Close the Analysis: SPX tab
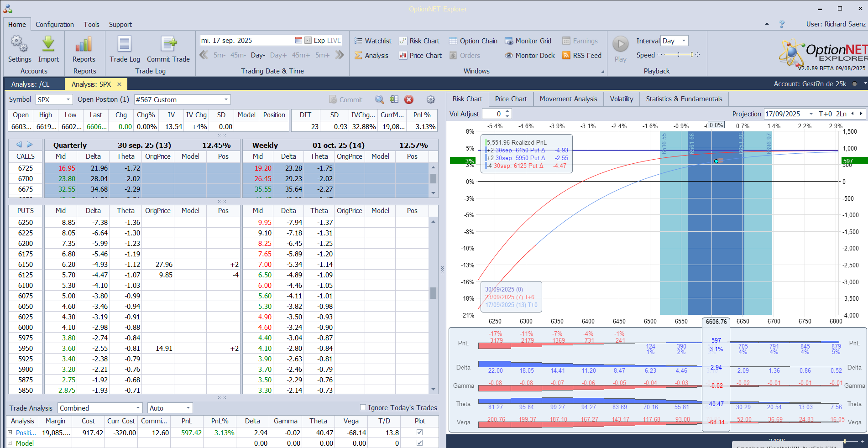868x448 pixels. pyautogui.click(x=120, y=84)
